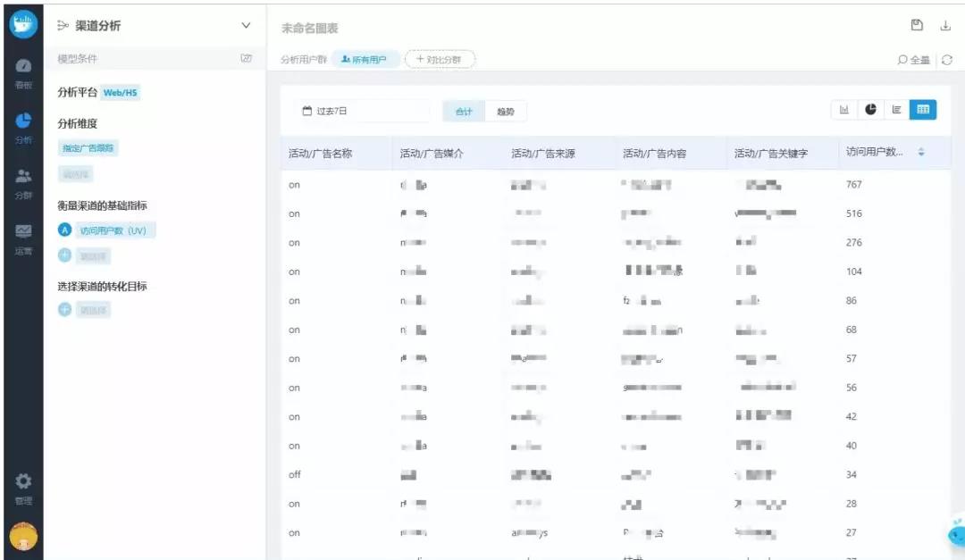
Task: Click the 全量 sampling option
Action: (913, 60)
